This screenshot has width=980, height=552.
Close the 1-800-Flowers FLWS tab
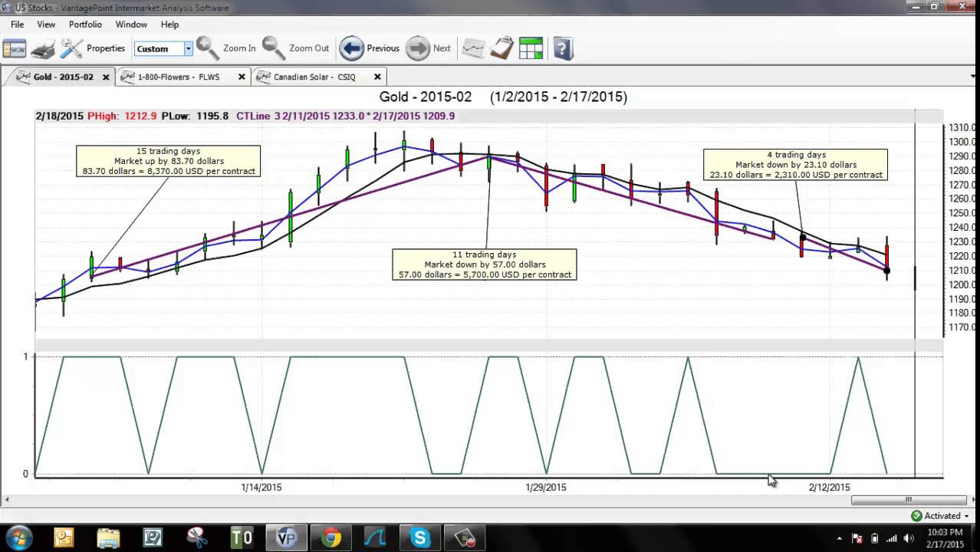(242, 77)
